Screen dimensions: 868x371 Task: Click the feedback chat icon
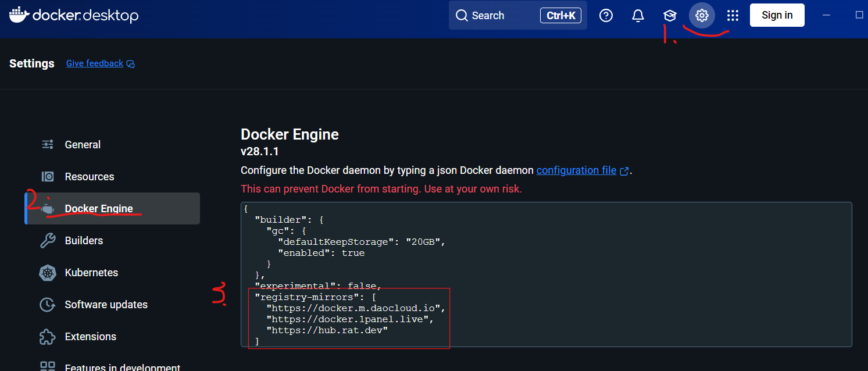(131, 64)
